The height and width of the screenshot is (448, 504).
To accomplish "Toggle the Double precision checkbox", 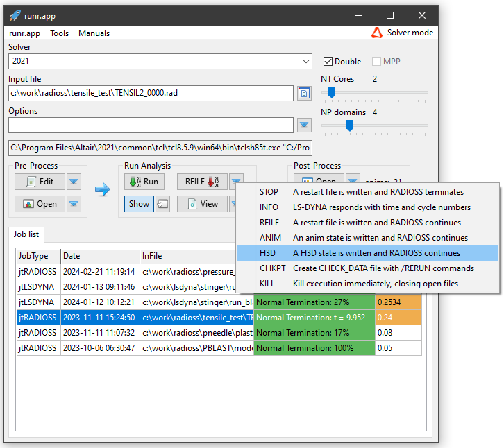I will [328, 61].
